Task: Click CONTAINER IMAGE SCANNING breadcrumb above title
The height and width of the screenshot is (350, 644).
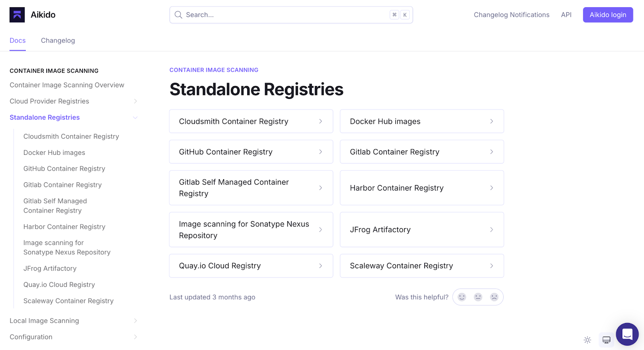Action: [214, 70]
